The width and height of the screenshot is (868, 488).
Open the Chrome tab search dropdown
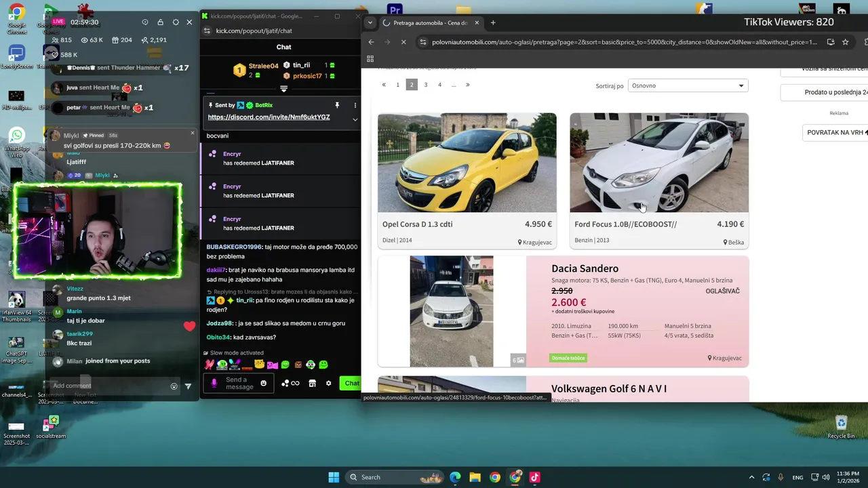coord(370,22)
